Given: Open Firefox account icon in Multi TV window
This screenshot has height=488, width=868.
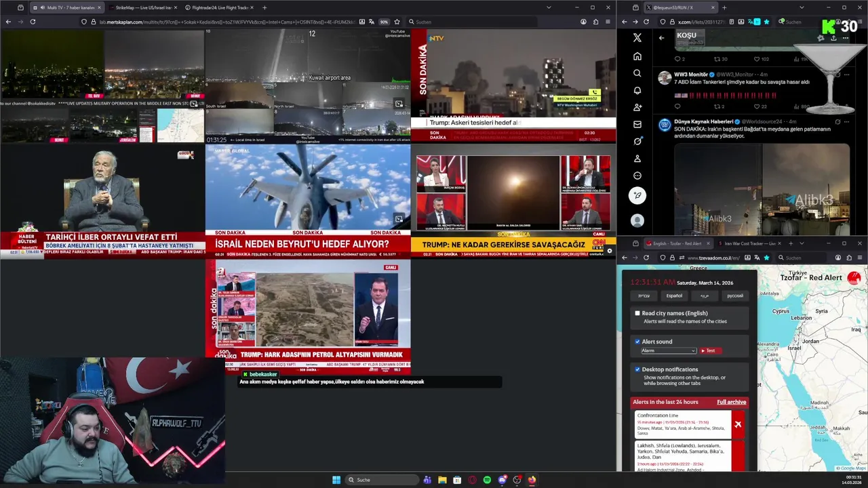Looking at the screenshot, I should click(583, 22).
